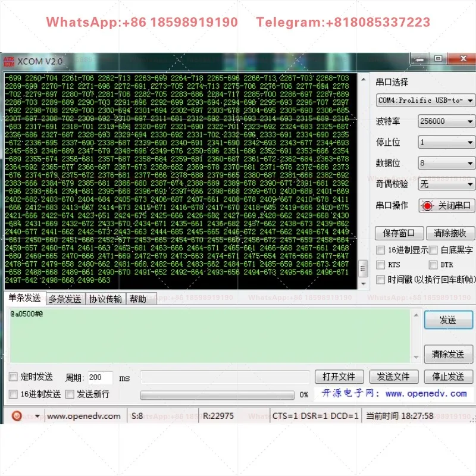Click send box scroll down arrow
This screenshot has width=476, height=476.
coord(416,358)
